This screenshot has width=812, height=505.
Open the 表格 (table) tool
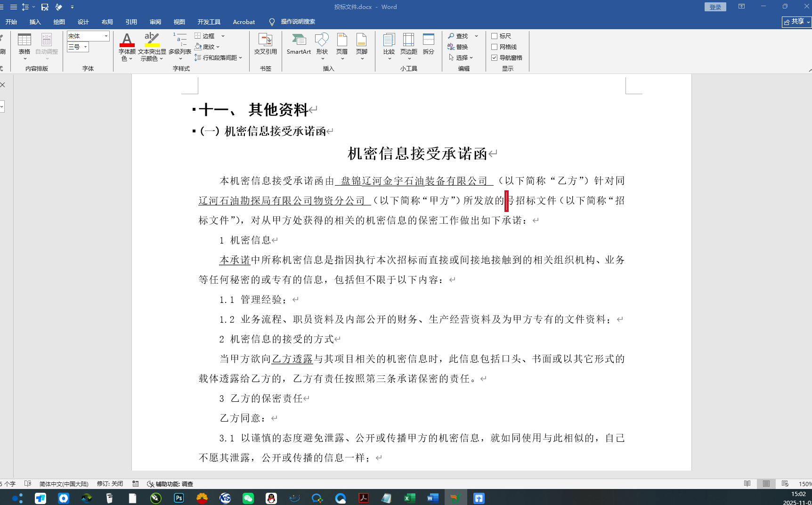[x=24, y=46]
